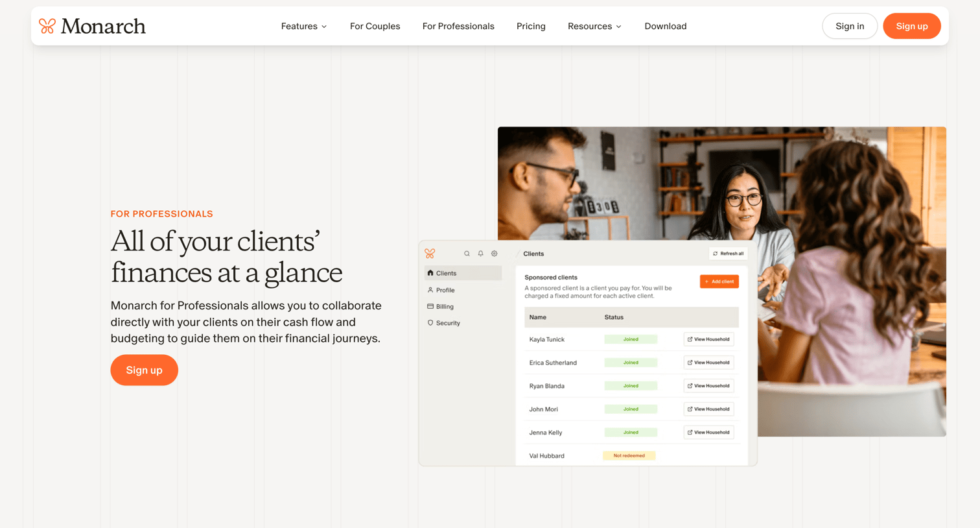Expand the Resources dropdown menu
The width and height of the screenshot is (980, 528).
pos(594,26)
